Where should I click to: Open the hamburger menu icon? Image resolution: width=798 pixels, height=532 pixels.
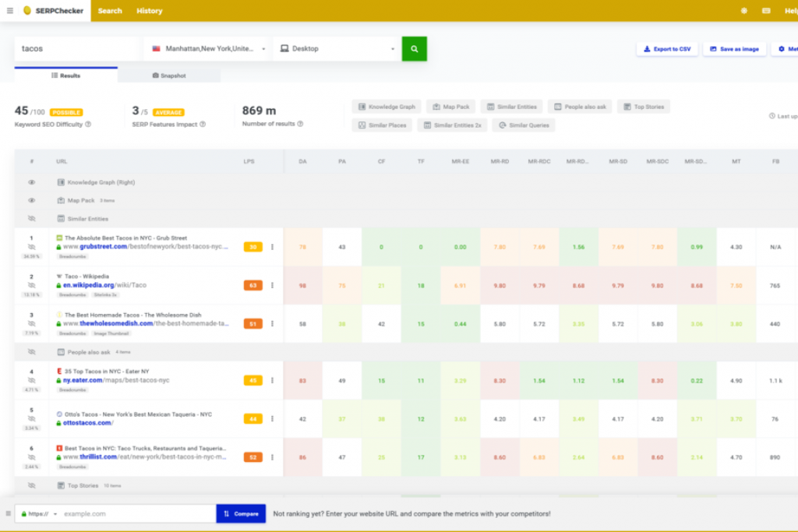(x=9, y=11)
